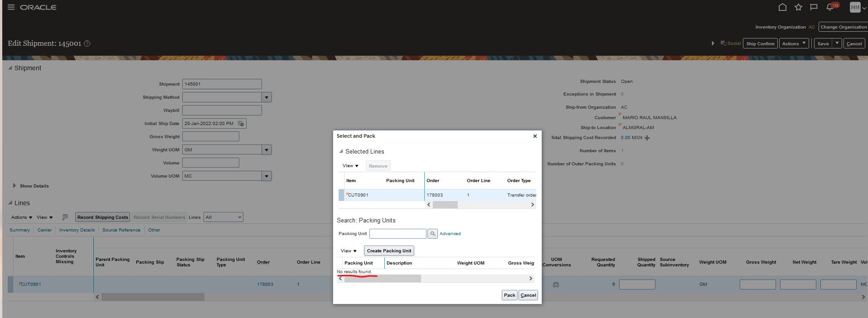Image resolution: width=868 pixels, height=318 pixels.
Task: Open the hamburger navigation menu
Action: [x=11, y=7]
